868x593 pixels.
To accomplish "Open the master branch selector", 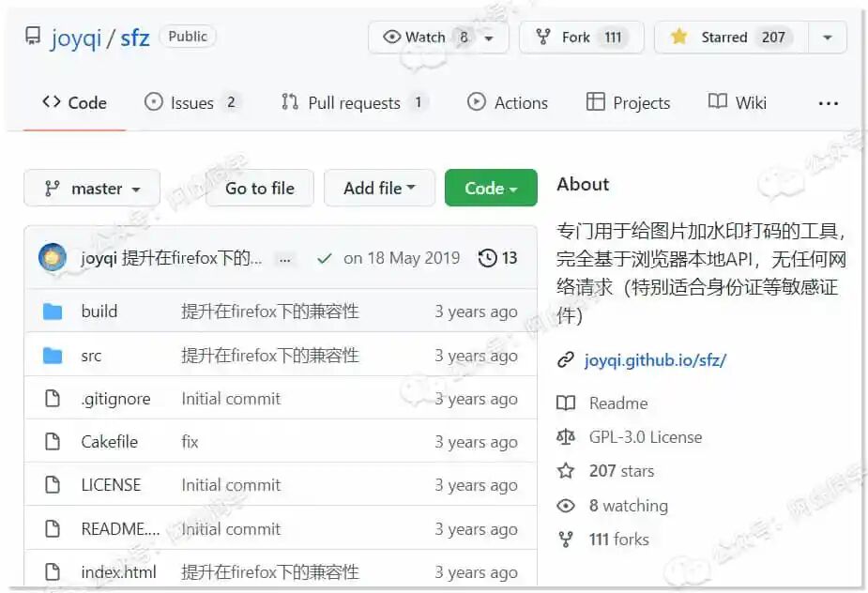I will pyautogui.click(x=92, y=189).
